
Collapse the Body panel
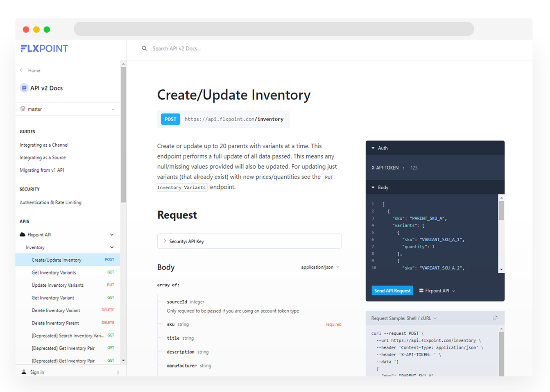coord(373,187)
